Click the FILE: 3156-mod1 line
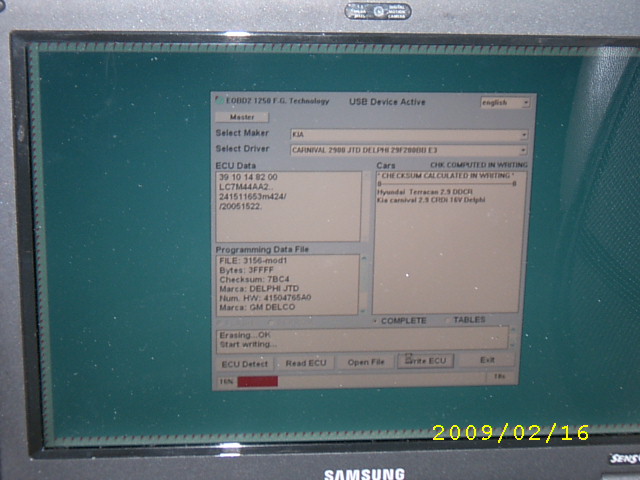The height and width of the screenshot is (480, 640). click(x=253, y=260)
